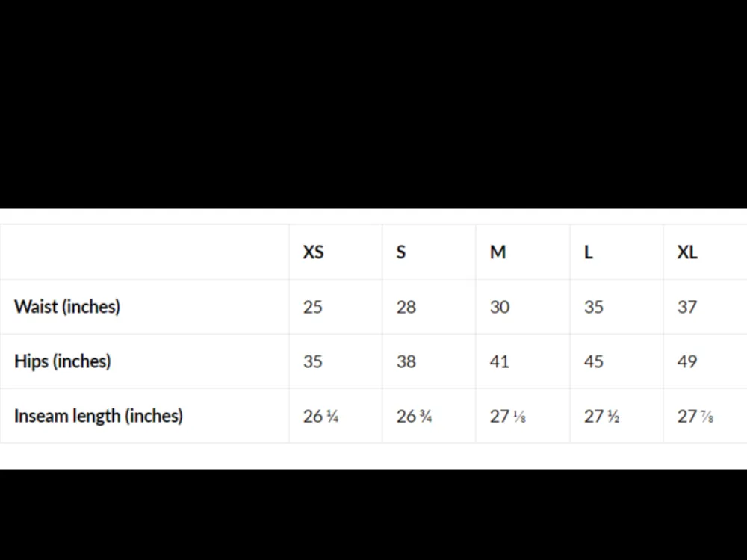Select the S waist value 28
This screenshot has width=747, height=560.
pos(406,307)
